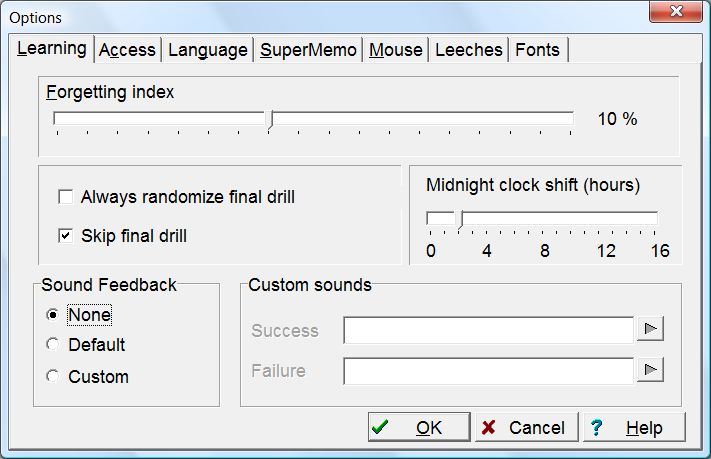Screen dimensions: 711x459
Task: Click the Success sound path field
Action: pyautogui.click(x=488, y=330)
